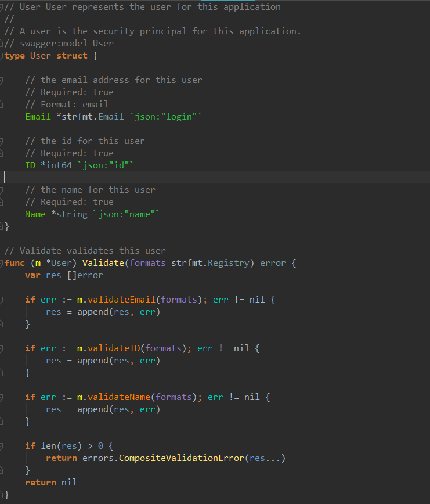Place cursor on the empty highlighted caret line

click(x=215, y=178)
